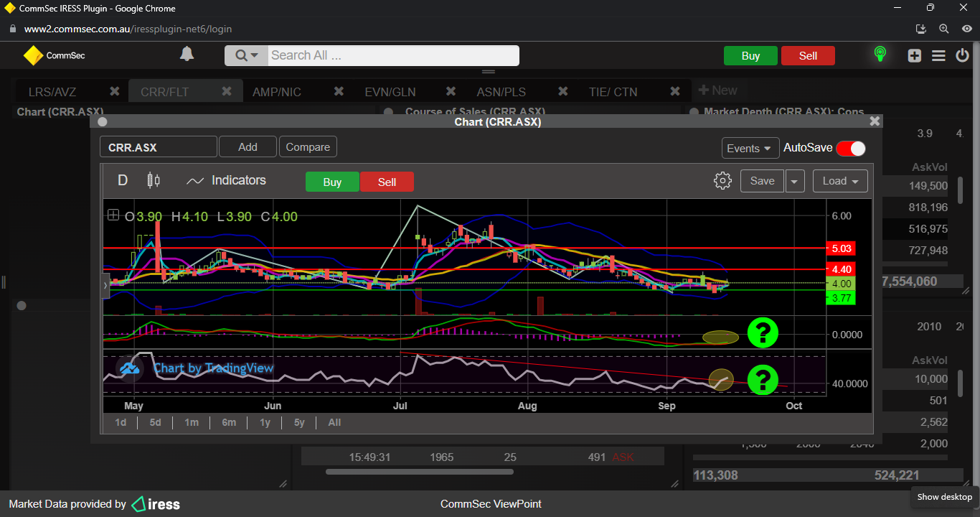Click the TradingView cloud logo
This screenshot has height=517, width=980.
tap(129, 368)
